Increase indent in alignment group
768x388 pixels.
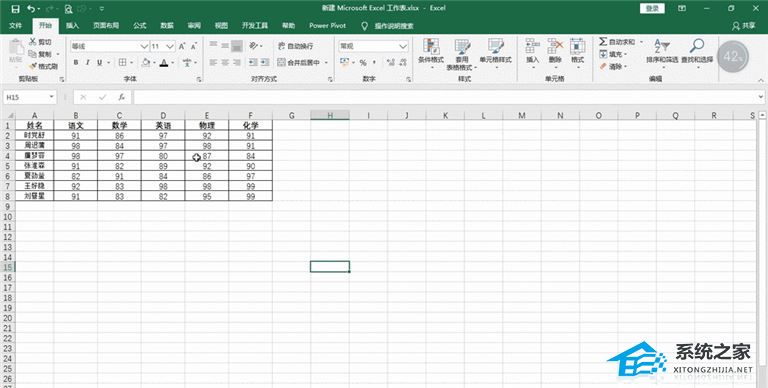[264, 62]
